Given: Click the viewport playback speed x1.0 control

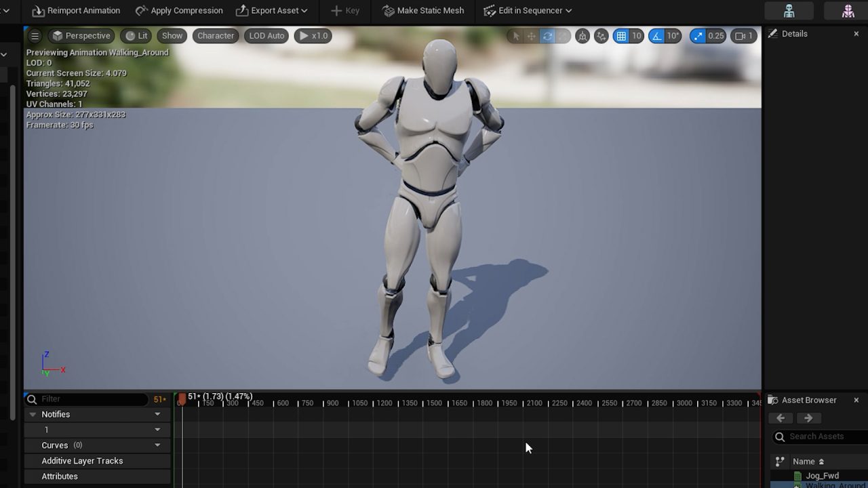Looking at the screenshot, I should [x=313, y=35].
